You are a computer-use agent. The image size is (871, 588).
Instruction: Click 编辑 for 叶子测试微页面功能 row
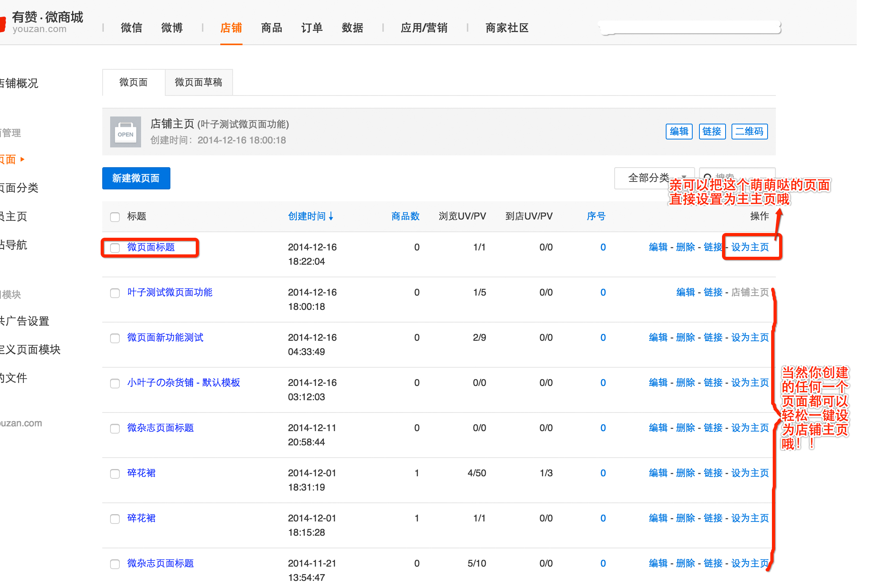tap(686, 292)
